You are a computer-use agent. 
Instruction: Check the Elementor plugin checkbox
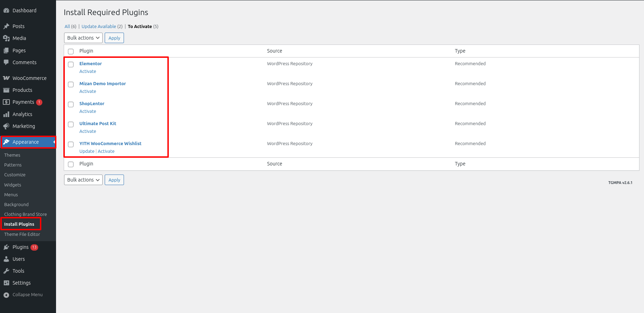pyautogui.click(x=71, y=64)
